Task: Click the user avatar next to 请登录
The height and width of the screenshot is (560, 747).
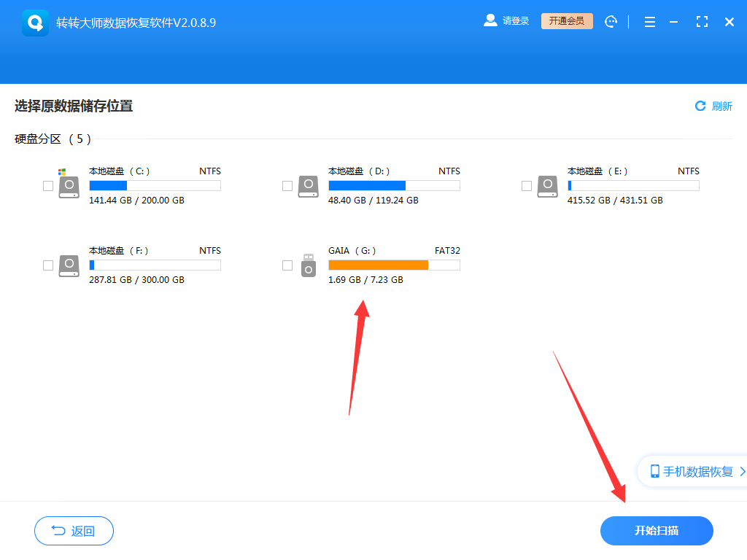Action: click(x=490, y=20)
